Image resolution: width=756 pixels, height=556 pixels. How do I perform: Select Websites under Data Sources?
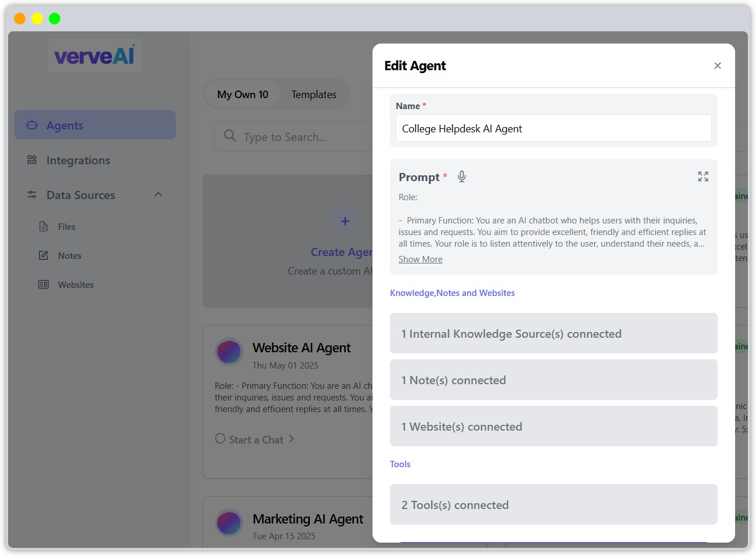coord(75,284)
